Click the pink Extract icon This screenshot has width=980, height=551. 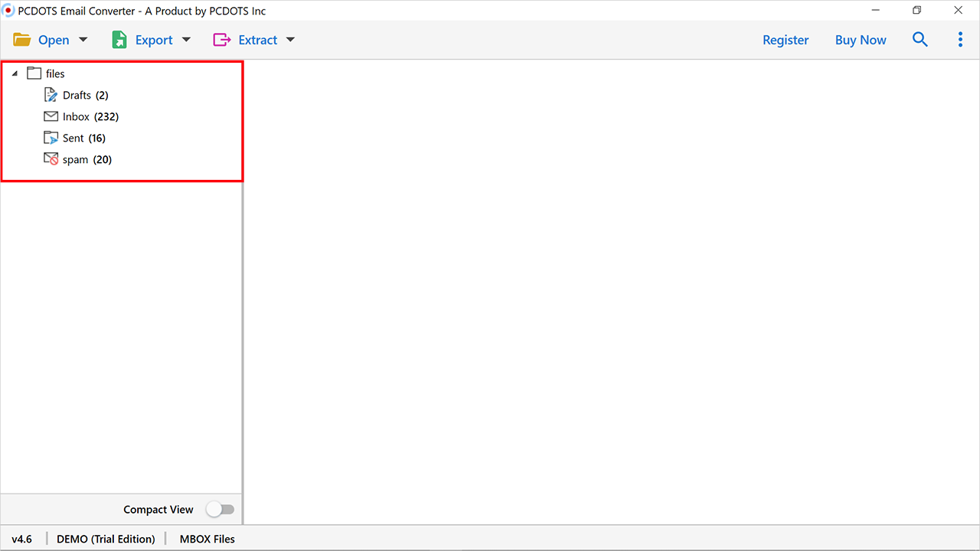coord(222,40)
